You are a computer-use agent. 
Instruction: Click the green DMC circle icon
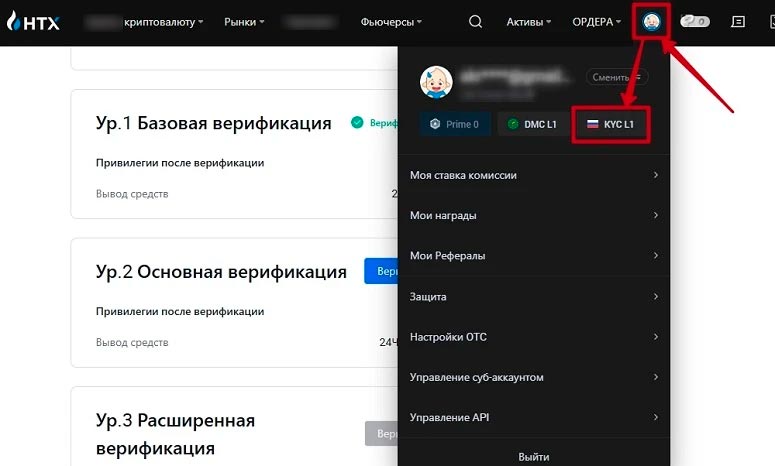point(513,124)
